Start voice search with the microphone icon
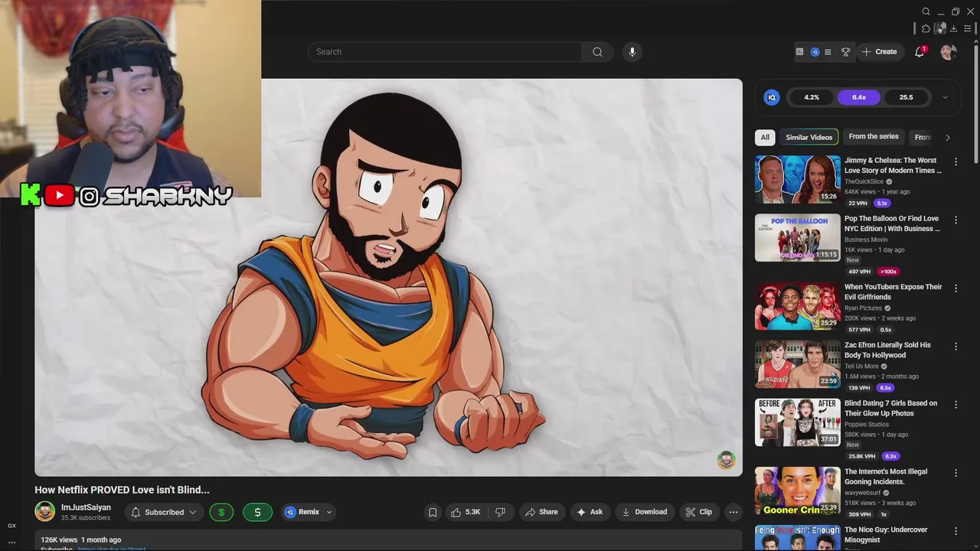Viewport: 980px width, 551px height. click(x=632, y=52)
